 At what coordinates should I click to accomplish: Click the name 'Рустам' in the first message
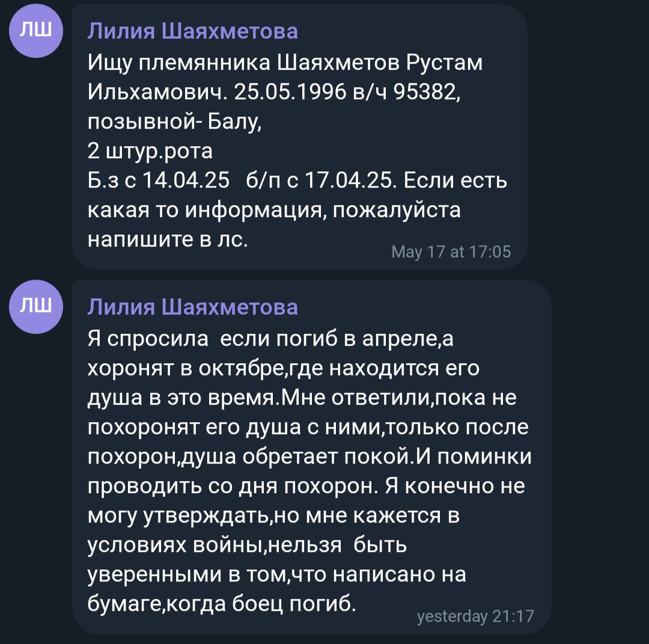444,62
